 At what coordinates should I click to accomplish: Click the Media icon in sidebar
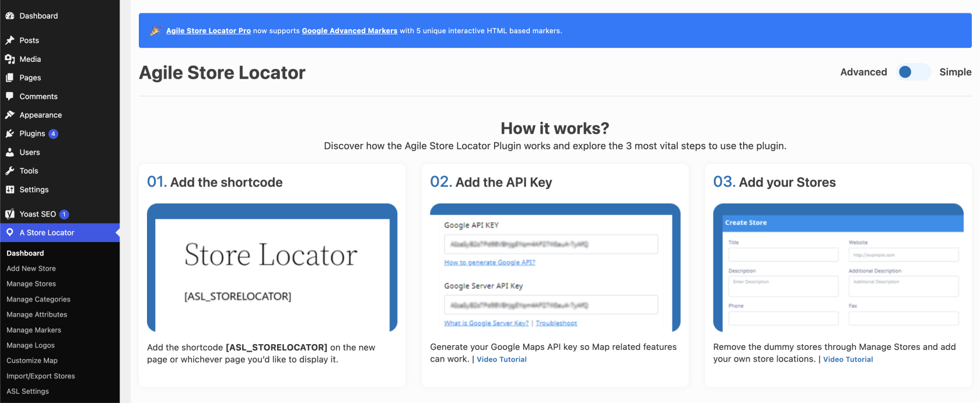[x=10, y=59]
